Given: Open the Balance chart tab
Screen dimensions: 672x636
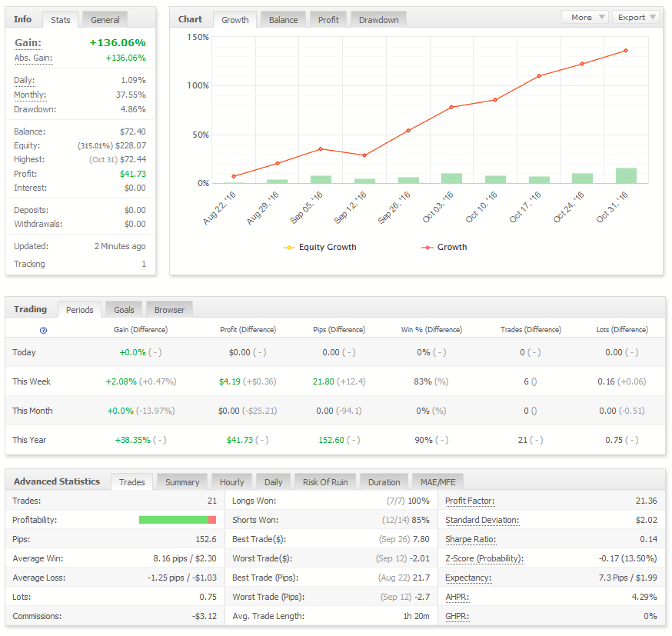Looking at the screenshot, I should pyautogui.click(x=283, y=20).
